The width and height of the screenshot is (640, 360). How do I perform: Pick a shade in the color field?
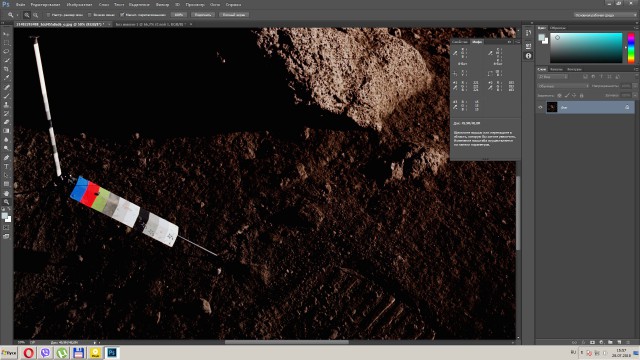coord(586,48)
